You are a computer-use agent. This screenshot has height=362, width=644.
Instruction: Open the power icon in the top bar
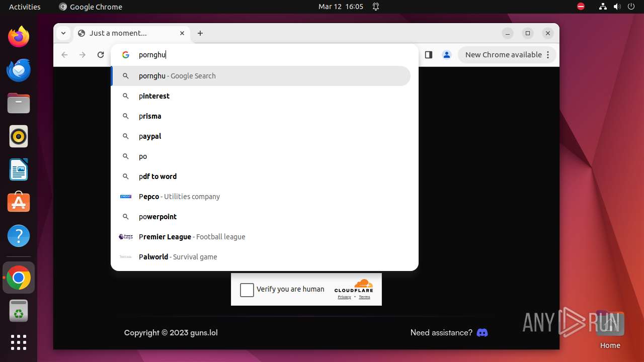coord(631,7)
